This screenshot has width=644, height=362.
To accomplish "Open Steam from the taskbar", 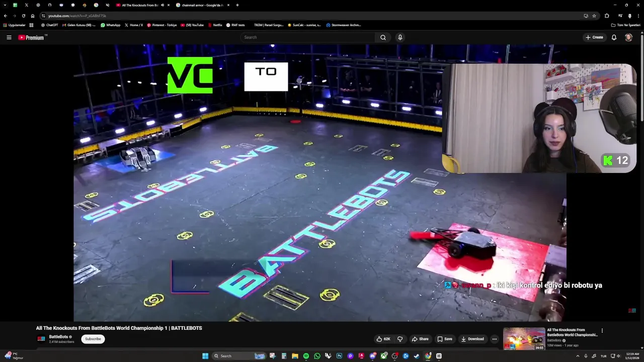I will (417, 356).
